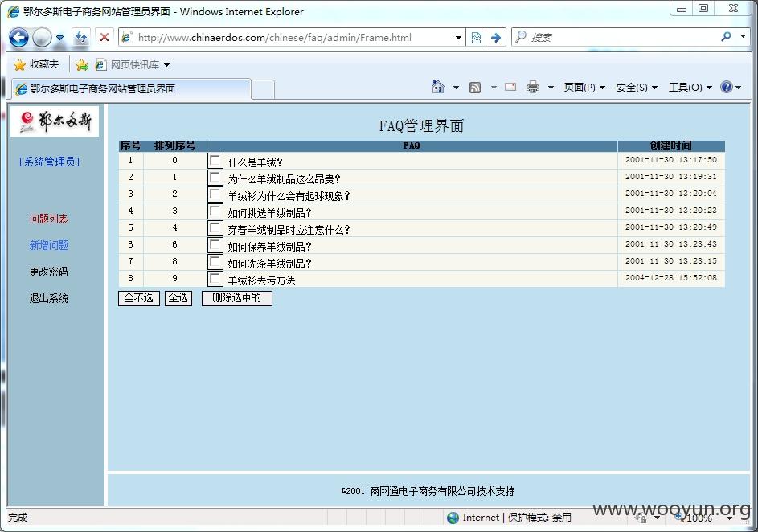Click the 退出系统 link
The height and width of the screenshot is (532, 758).
coord(48,299)
